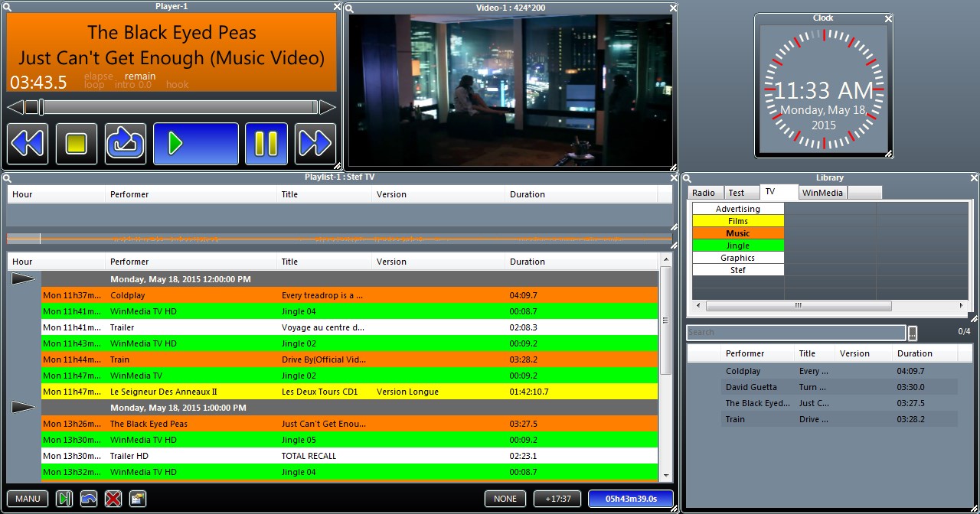This screenshot has height=514, width=980.
Task: Click the yellow Stop button
Action: (x=77, y=144)
